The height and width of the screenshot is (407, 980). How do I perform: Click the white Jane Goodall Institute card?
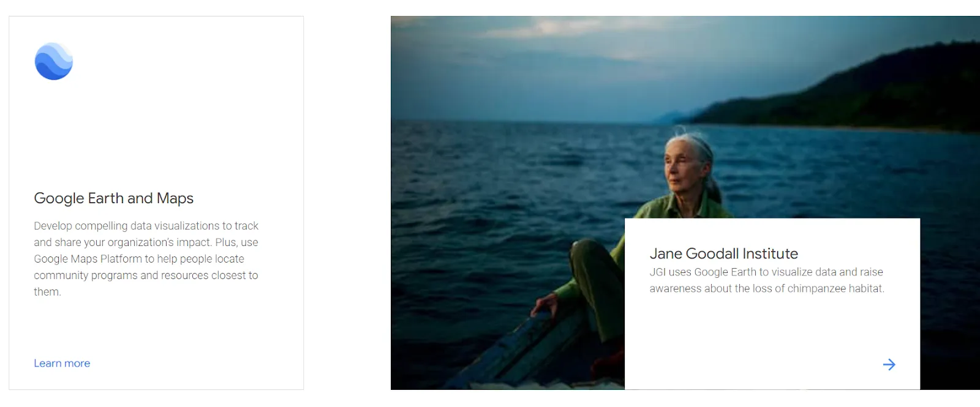click(x=772, y=304)
